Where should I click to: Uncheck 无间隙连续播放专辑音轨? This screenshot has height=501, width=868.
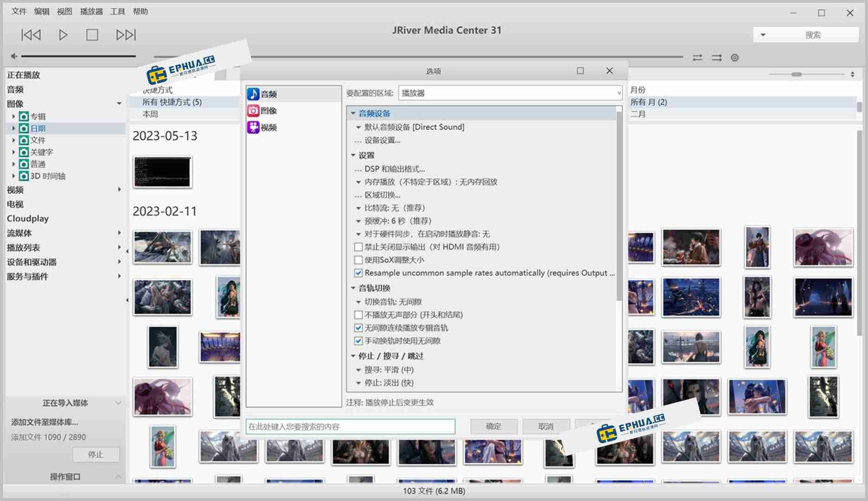[x=358, y=328]
